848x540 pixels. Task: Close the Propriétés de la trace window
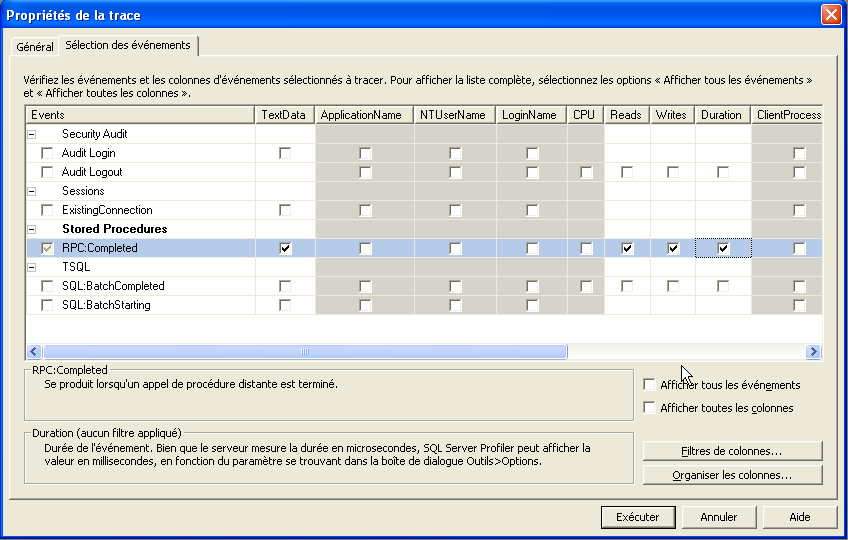830,15
